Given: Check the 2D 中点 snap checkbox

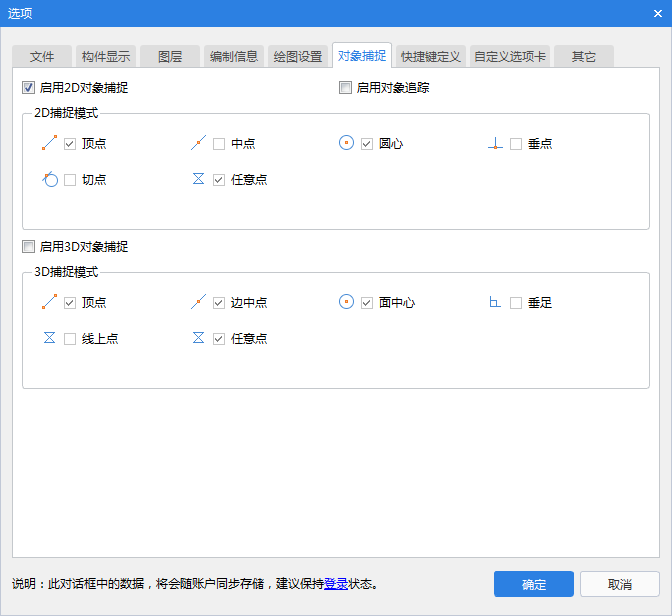Looking at the screenshot, I should coord(219,144).
